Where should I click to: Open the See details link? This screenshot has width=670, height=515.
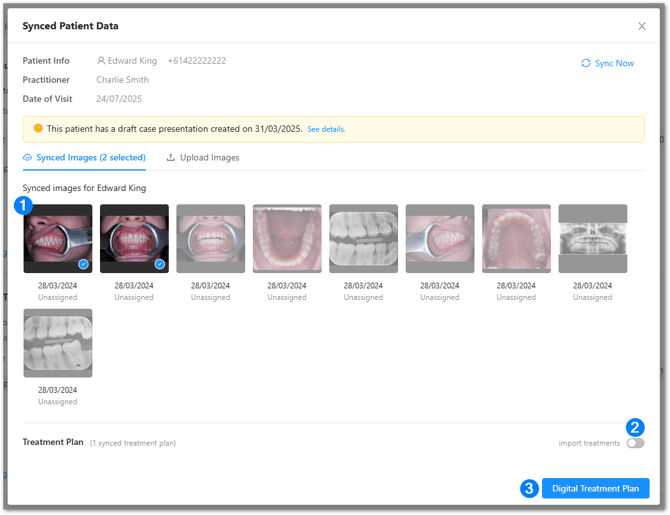[326, 129]
